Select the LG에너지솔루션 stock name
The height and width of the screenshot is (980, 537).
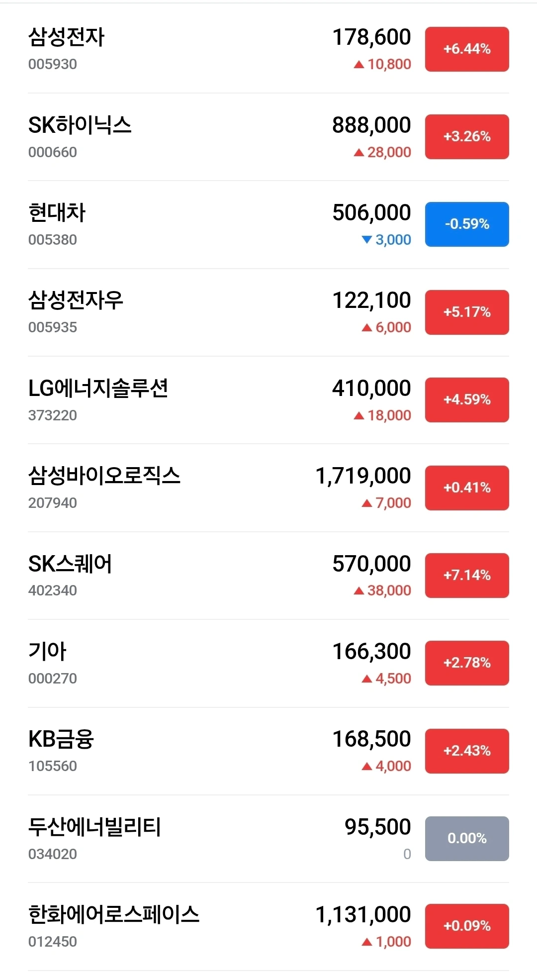tap(98, 388)
